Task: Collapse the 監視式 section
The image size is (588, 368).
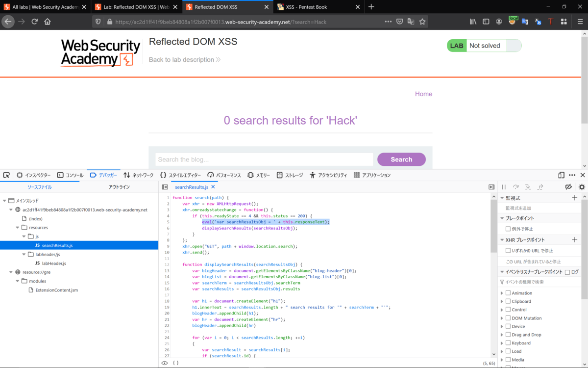Action: coord(502,198)
